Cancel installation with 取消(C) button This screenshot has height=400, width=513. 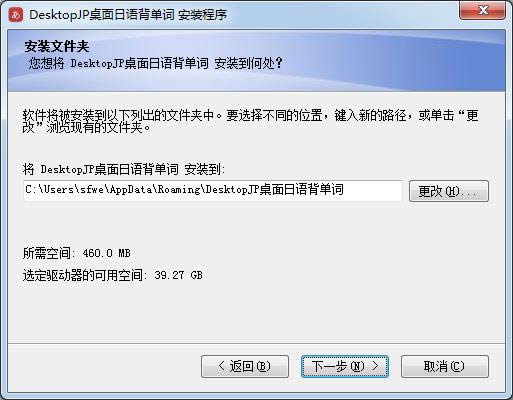pyautogui.click(x=445, y=366)
